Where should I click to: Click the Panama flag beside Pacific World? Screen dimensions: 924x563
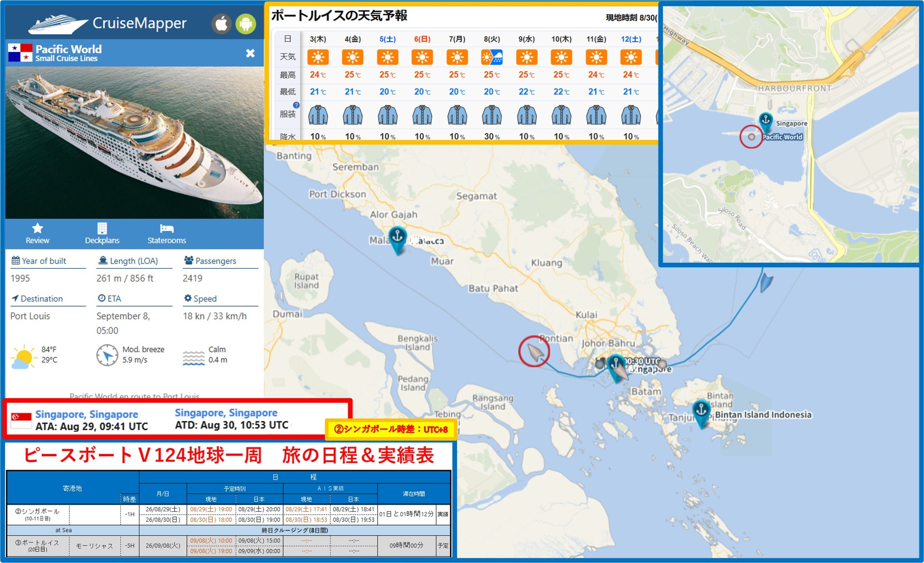tap(20, 53)
